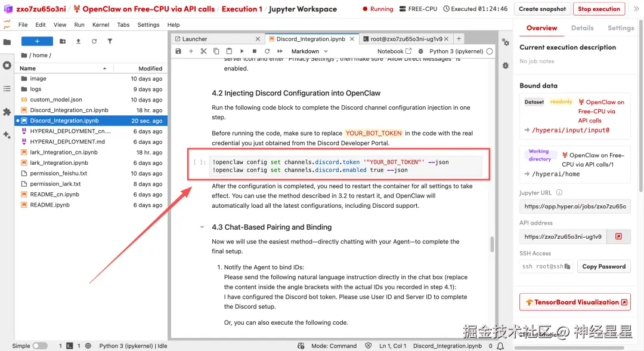Open custom_model.json file
Screen dimensions: 644x351
point(56,100)
